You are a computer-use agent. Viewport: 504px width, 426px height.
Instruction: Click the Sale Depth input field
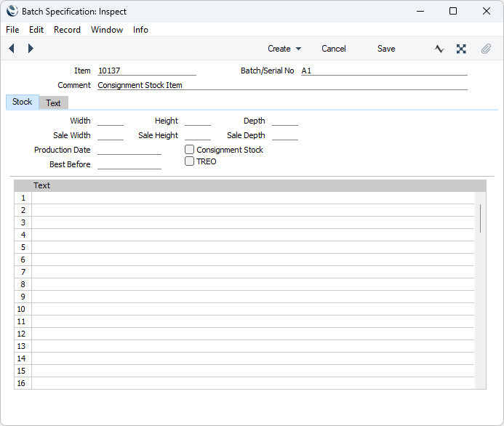(285, 135)
